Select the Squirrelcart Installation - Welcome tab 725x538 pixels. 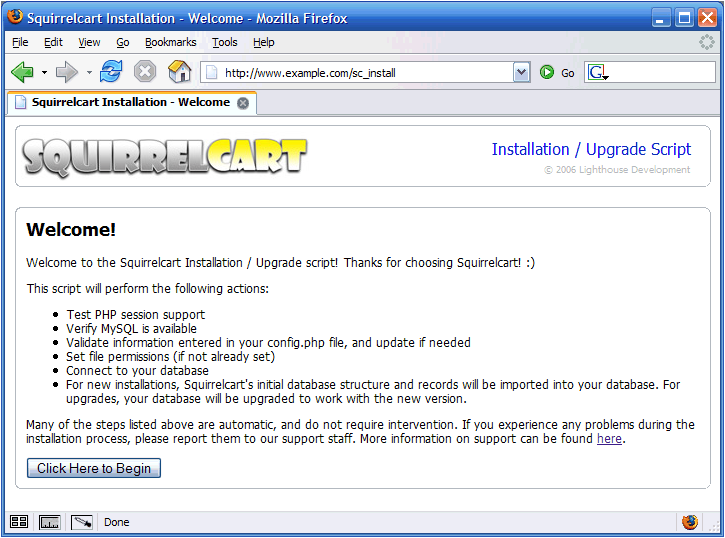click(130, 102)
